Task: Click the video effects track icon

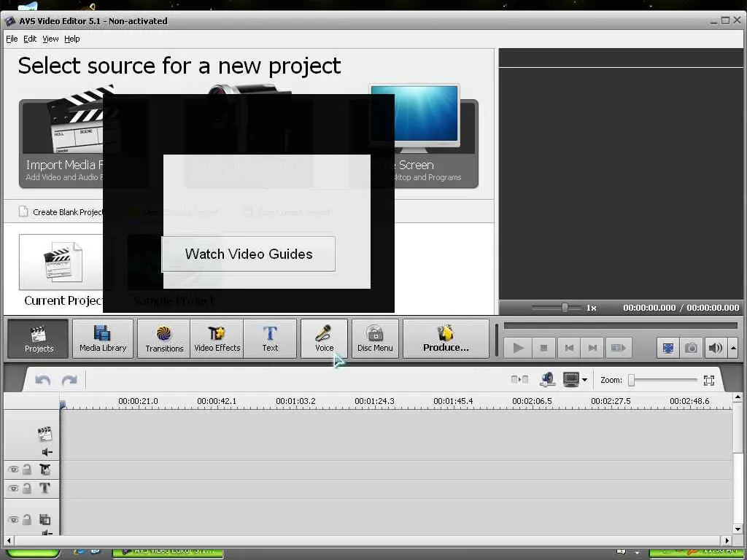Action: pyautogui.click(x=44, y=470)
